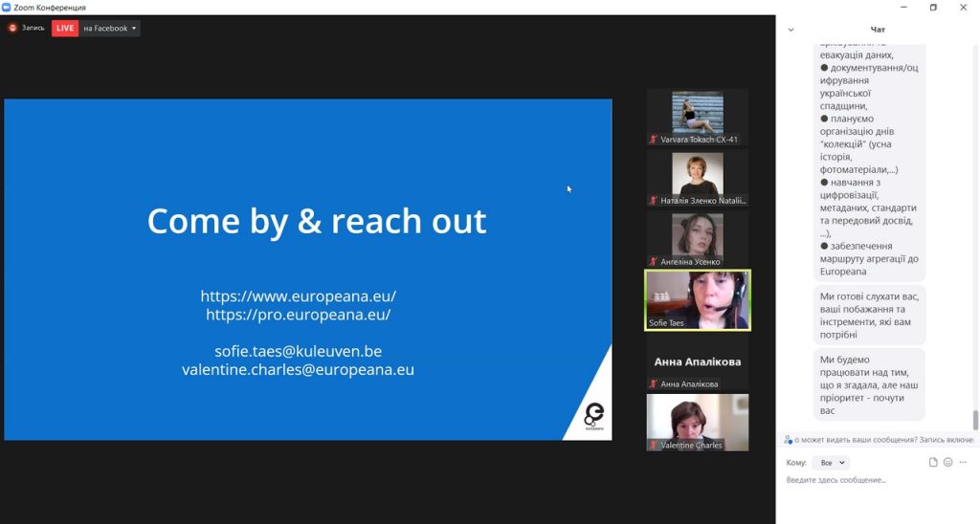Open the 'Все' recipient dropdown in chat
The image size is (980, 524).
[832, 463]
